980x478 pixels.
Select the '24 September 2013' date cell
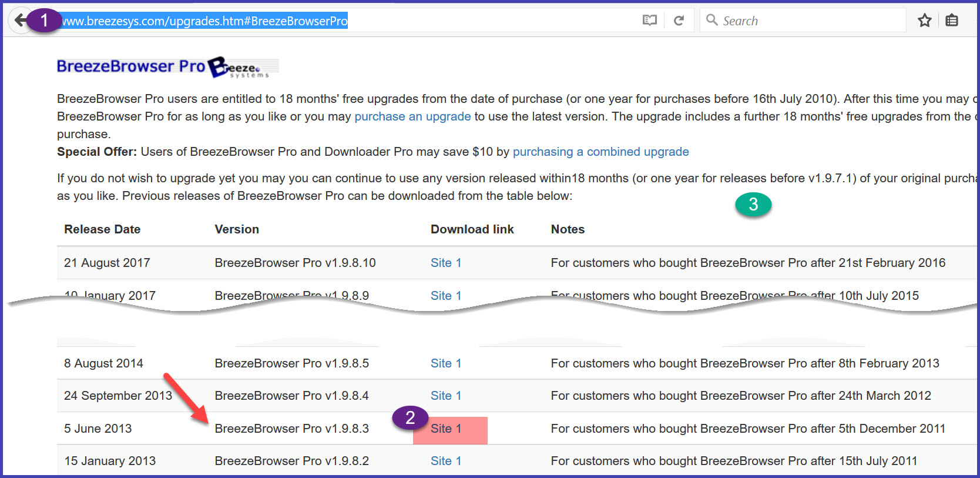[x=118, y=396]
